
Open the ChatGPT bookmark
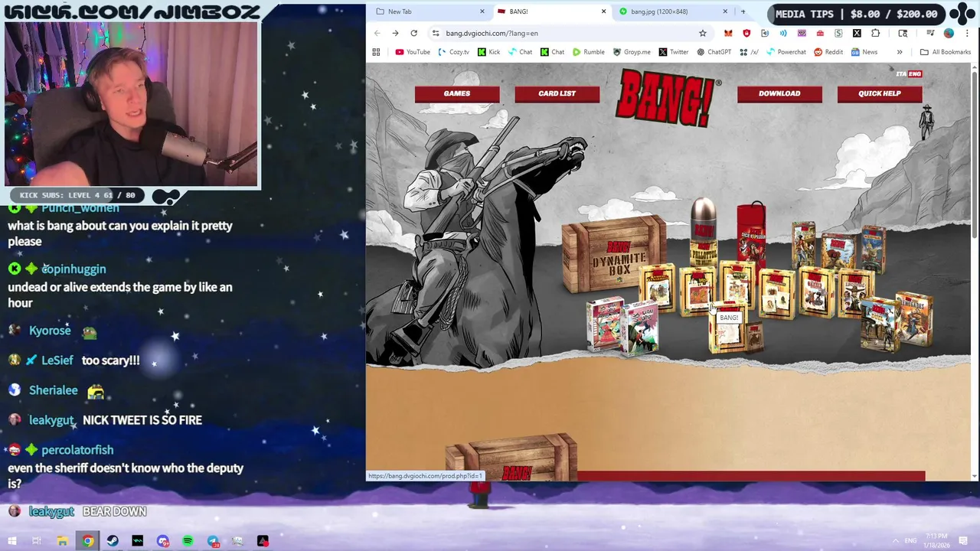point(714,52)
